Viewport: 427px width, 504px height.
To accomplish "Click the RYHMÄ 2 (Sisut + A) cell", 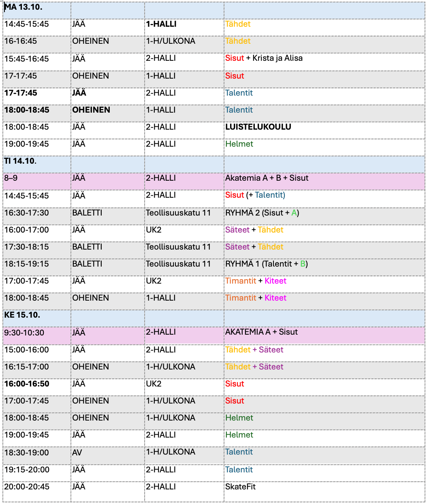I will [262, 213].
